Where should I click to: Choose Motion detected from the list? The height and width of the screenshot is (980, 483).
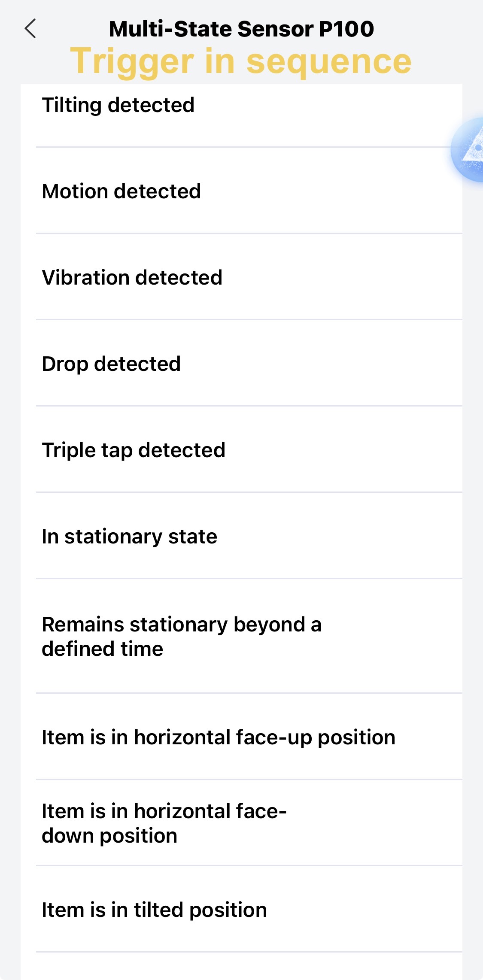coord(122,191)
